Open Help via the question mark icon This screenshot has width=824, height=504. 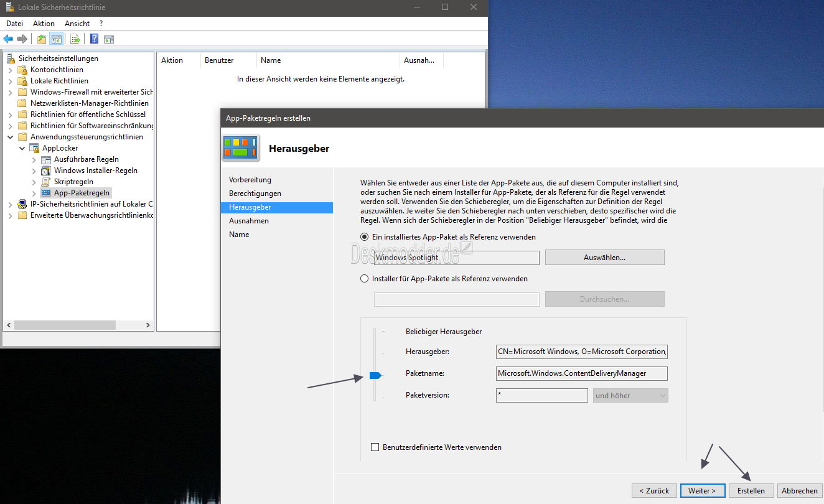[x=95, y=39]
